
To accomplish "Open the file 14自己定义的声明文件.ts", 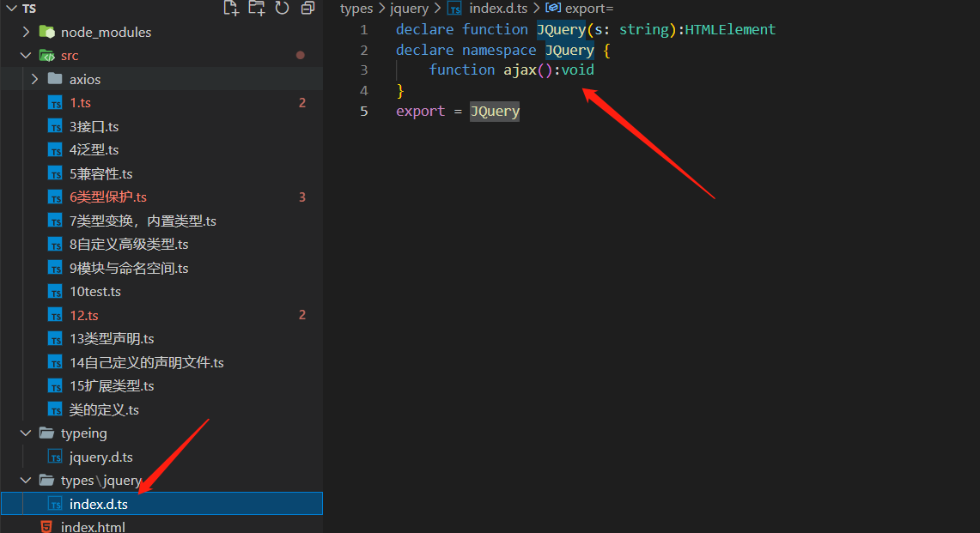I will 147,362.
